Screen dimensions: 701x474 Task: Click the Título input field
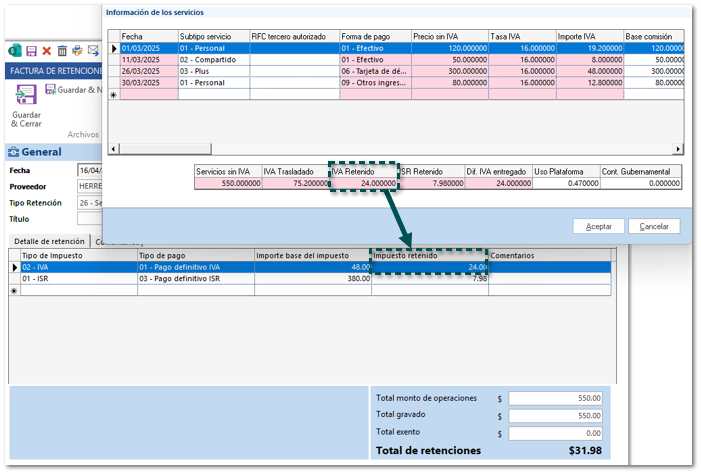(x=90, y=218)
